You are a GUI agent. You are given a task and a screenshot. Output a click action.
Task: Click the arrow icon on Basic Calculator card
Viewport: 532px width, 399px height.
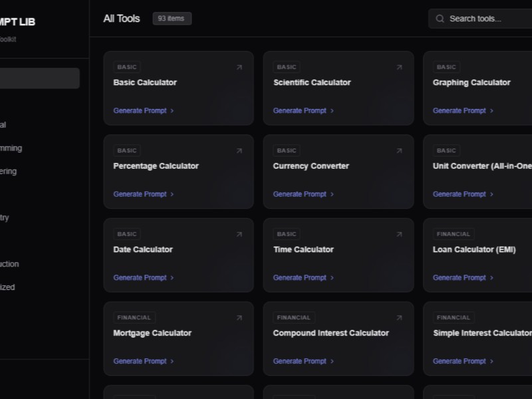(x=239, y=67)
